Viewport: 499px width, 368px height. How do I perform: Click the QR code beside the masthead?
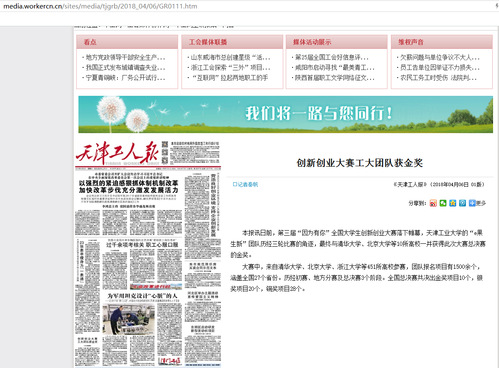pos(165,152)
